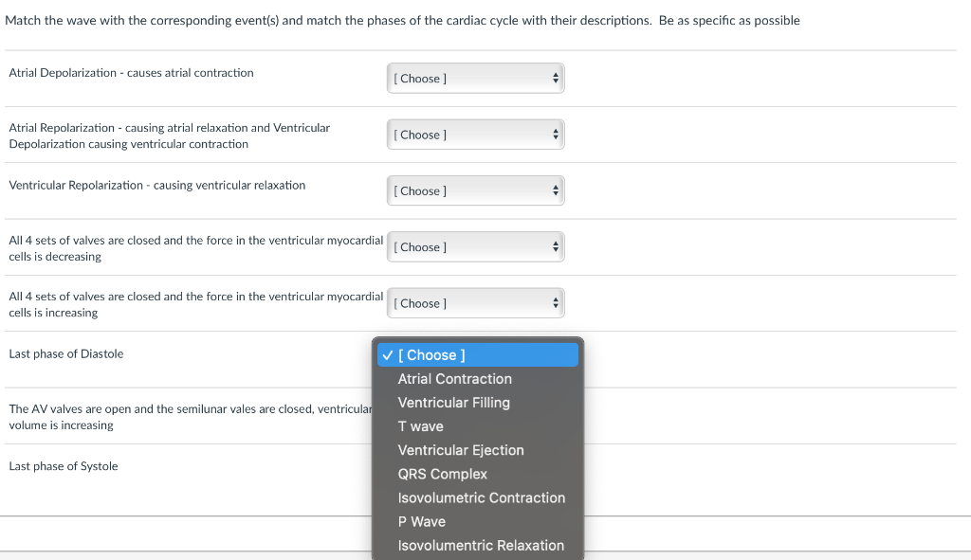971x560 pixels.
Task: Open the dropdown for decreasing myocardial force
Action: [x=475, y=246]
